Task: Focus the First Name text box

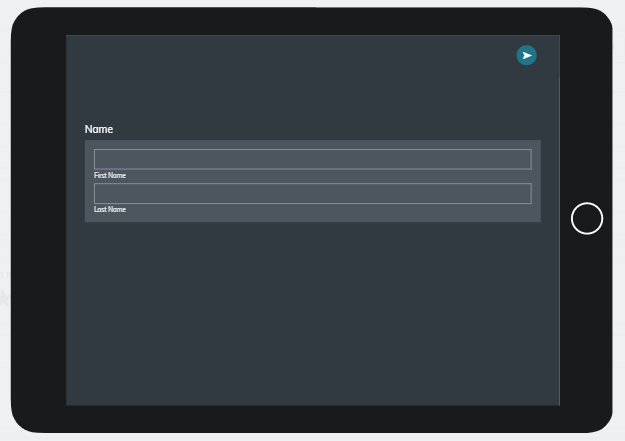Action: (x=312, y=159)
